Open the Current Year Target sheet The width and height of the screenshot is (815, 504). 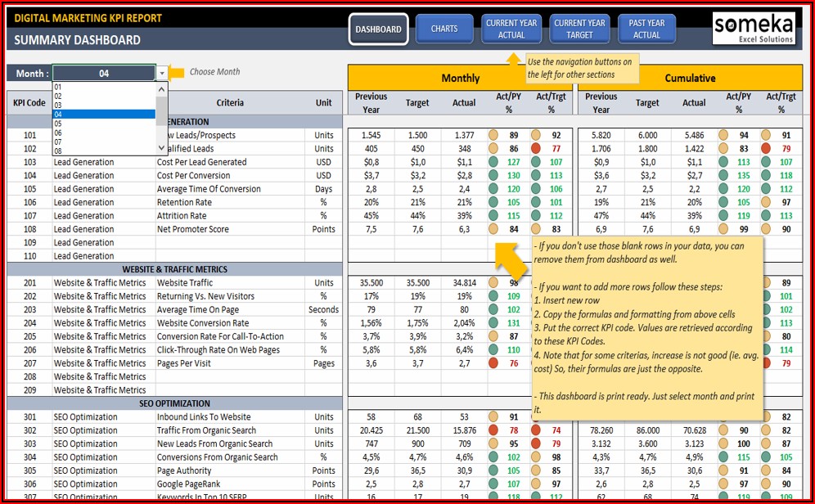coord(579,29)
